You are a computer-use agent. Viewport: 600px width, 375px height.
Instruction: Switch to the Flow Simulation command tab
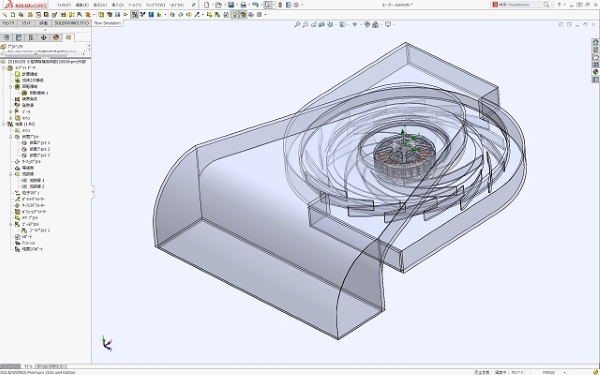[x=108, y=23]
